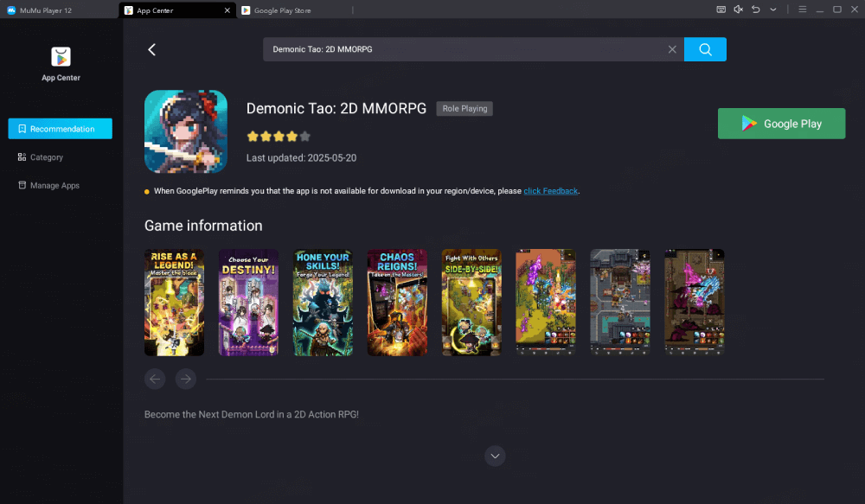Open the gray town gameplay screenshot
865x504 pixels.
coord(620,303)
